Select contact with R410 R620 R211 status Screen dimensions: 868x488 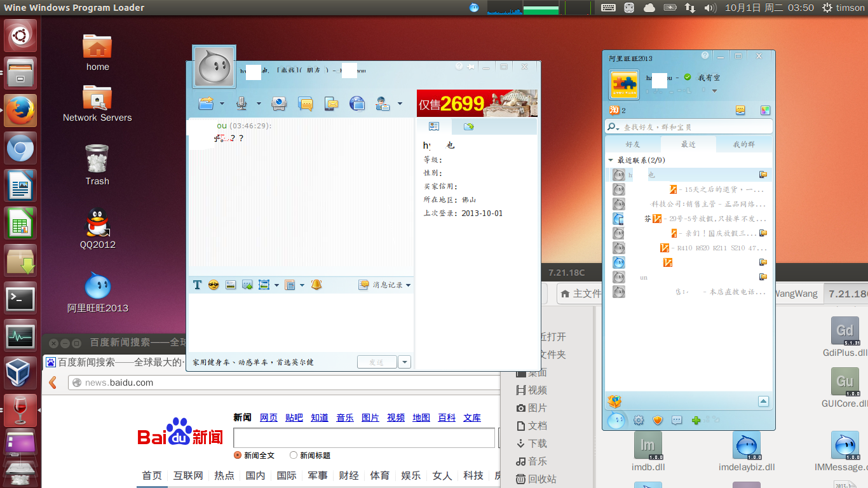689,248
